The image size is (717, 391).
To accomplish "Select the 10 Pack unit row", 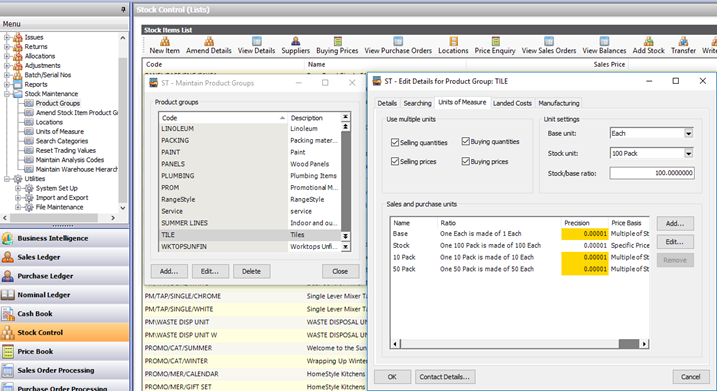I will pos(520,257).
